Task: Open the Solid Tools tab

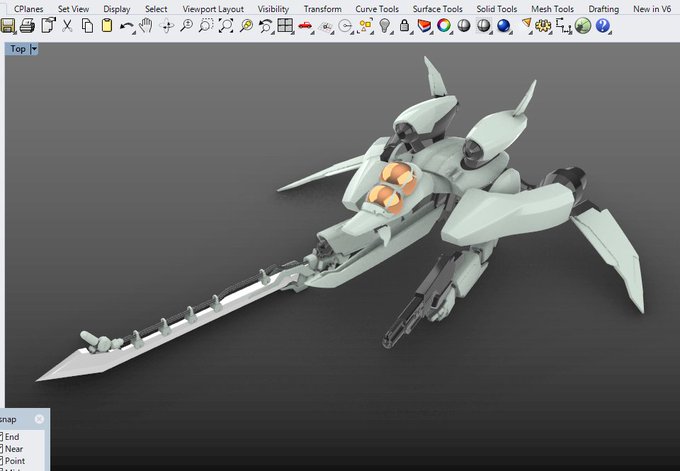Action: [x=497, y=9]
